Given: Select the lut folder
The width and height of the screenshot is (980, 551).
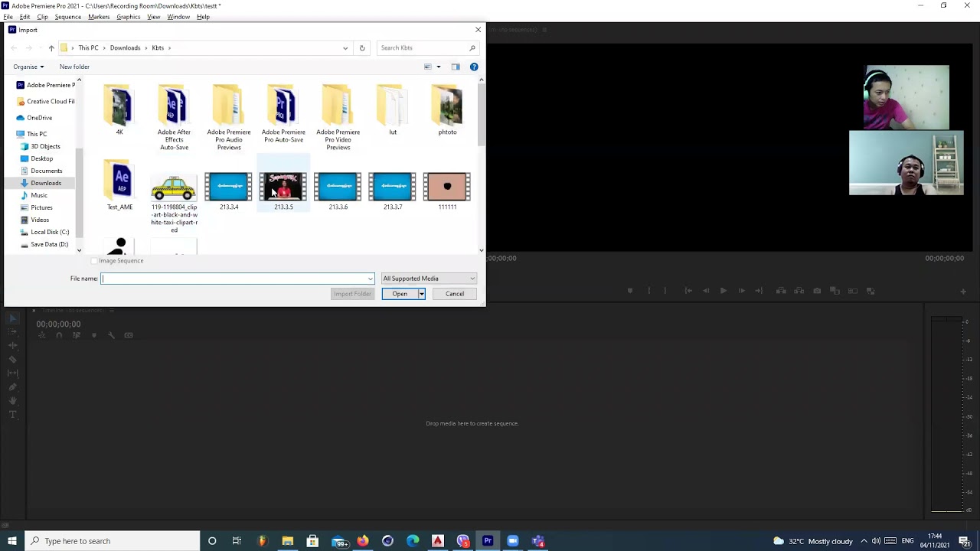Looking at the screenshot, I should pyautogui.click(x=393, y=111).
